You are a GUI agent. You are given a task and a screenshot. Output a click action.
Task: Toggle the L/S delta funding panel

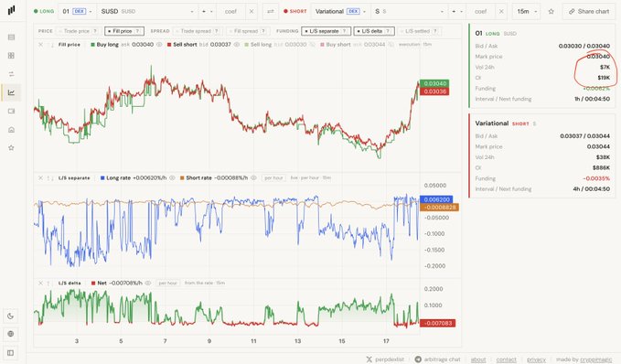(x=374, y=31)
